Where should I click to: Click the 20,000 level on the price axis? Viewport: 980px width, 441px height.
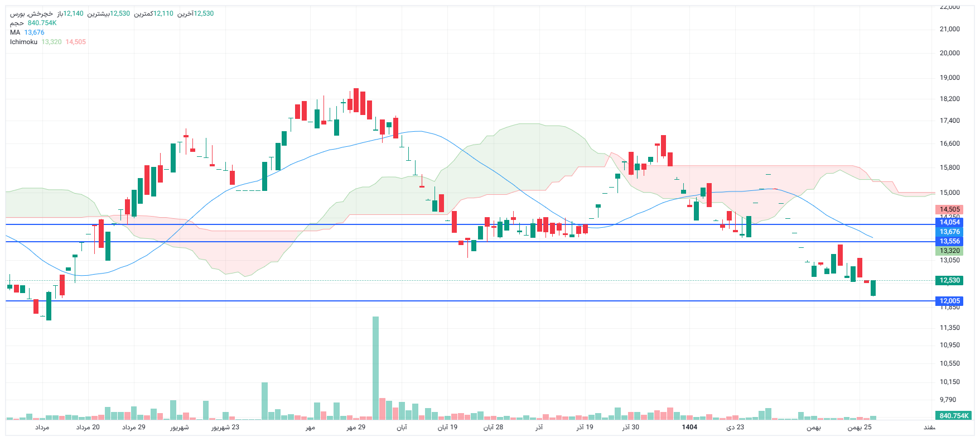[949, 53]
